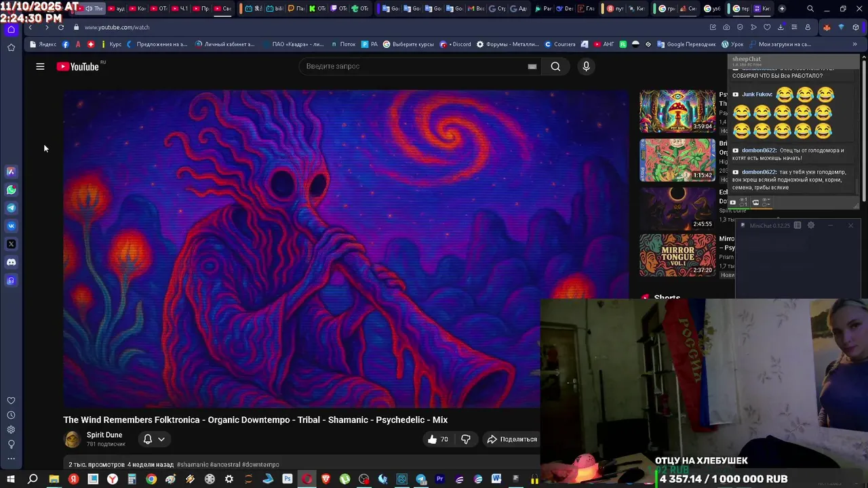Switch to the 'bili' browser tab
The image size is (868, 488).
click(275, 9)
